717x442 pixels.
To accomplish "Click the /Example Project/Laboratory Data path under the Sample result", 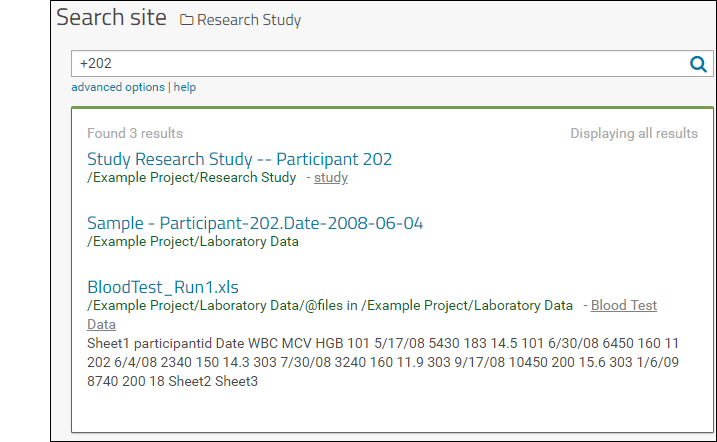I will pos(193,241).
